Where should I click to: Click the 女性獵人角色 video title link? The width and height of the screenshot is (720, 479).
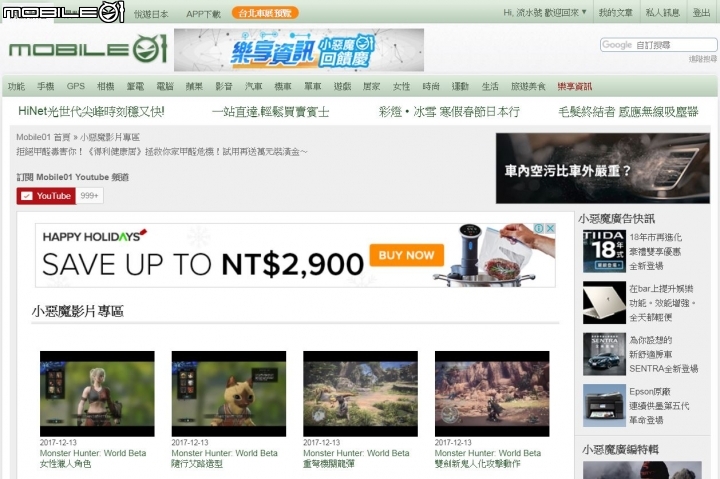click(93, 458)
